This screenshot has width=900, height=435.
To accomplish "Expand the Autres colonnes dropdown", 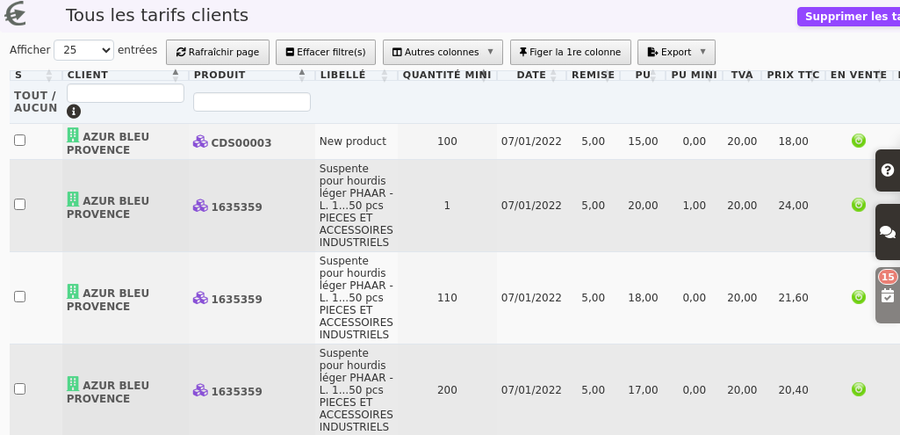I will [x=443, y=52].
